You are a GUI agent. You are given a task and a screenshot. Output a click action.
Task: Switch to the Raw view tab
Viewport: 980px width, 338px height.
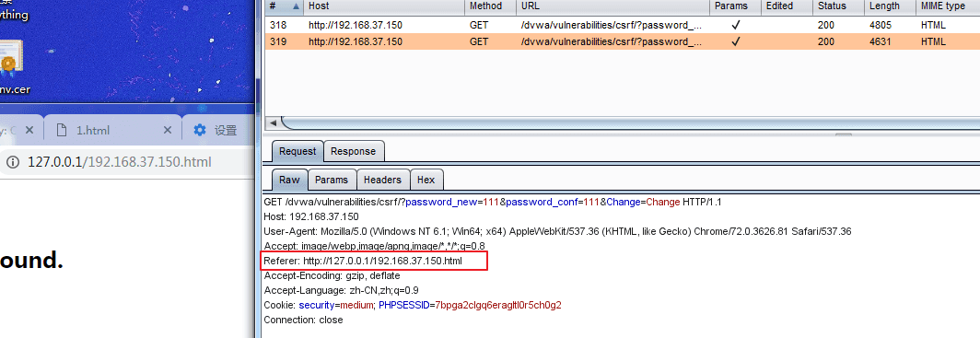click(x=289, y=180)
